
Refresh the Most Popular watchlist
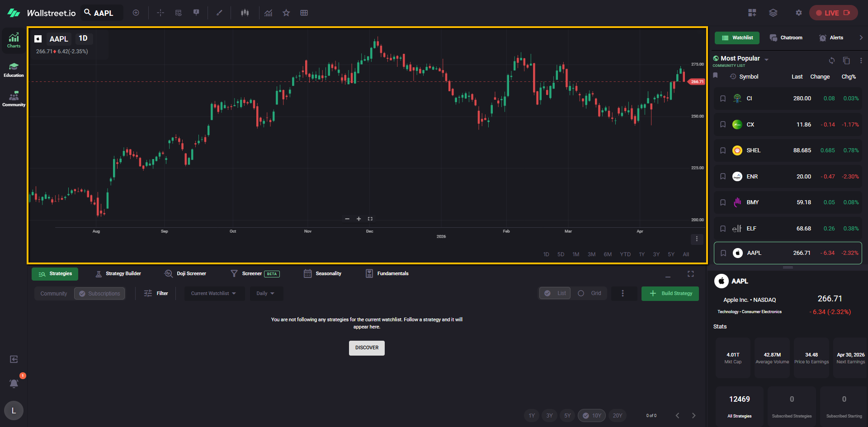pos(831,61)
